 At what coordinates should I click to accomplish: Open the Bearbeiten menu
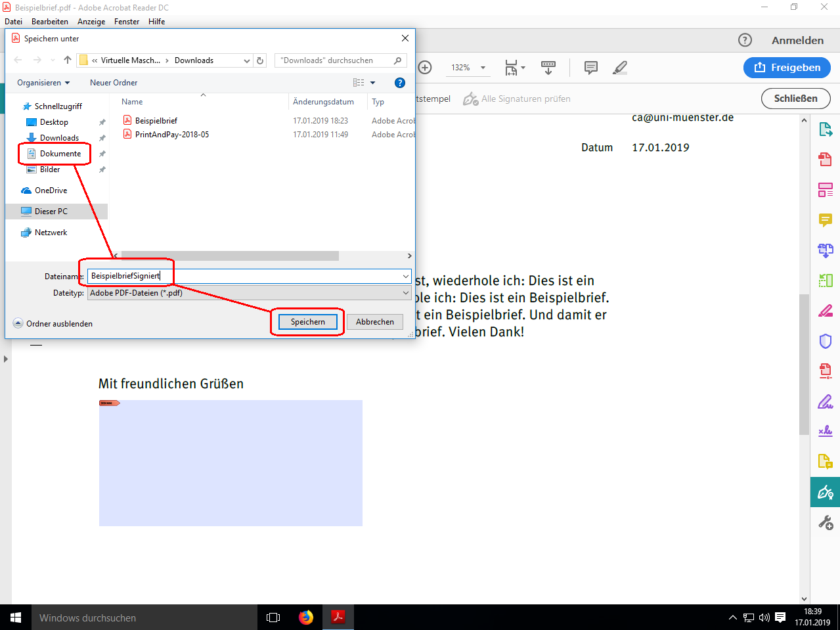coord(50,22)
